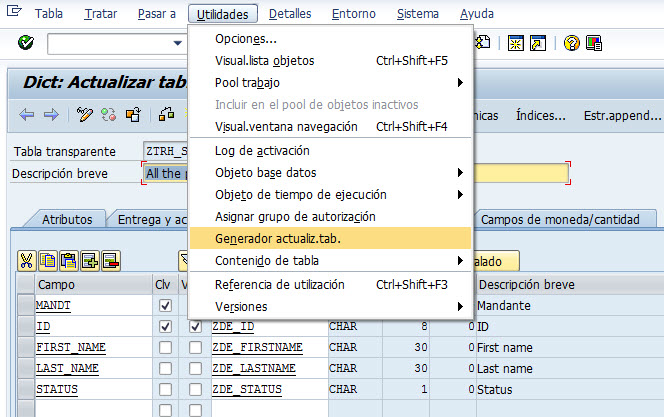
Task: Paste row with the clipboard icon
Action: pos(69,260)
